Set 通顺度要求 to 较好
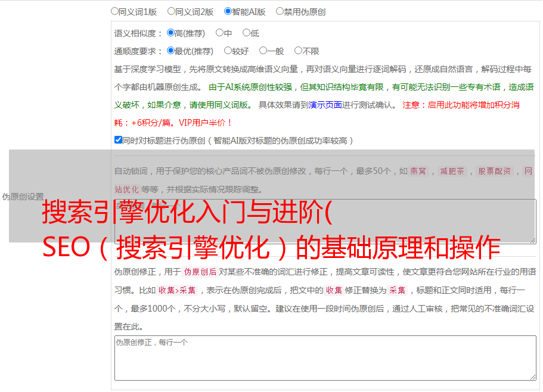This screenshot has height=392, width=543. tap(228, 51)
